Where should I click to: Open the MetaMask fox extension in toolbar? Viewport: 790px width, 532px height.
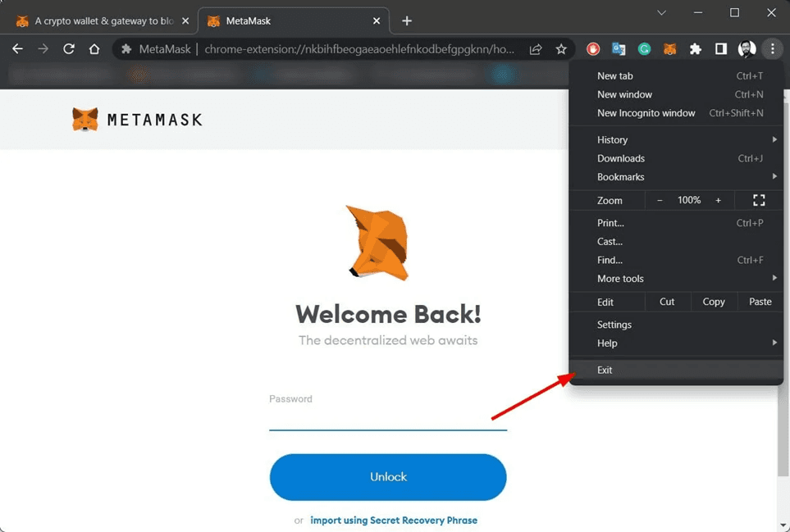point(669,49)
